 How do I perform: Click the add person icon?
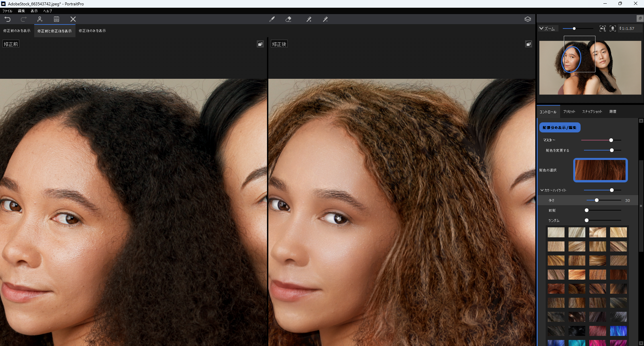coord(40,19)
